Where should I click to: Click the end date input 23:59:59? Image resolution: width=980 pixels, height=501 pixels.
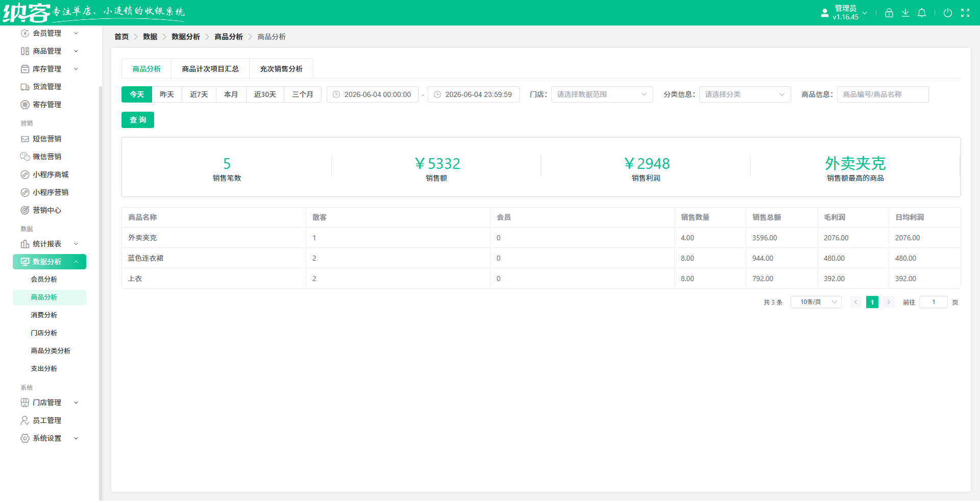[474, 94]
